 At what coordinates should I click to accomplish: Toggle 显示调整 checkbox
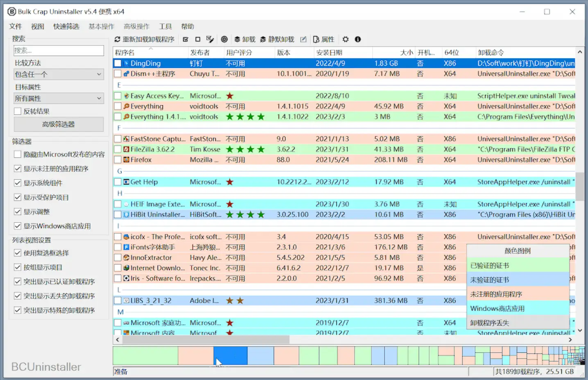click(x=18, y=211)
